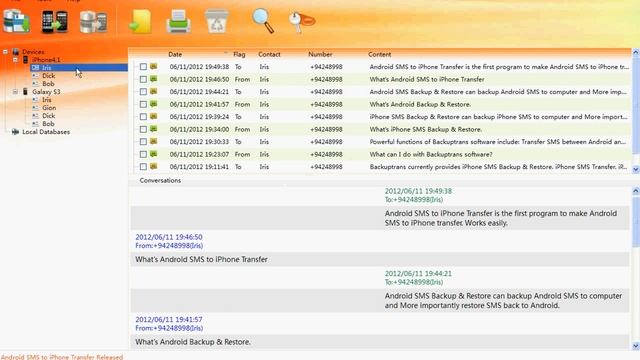
Task: Sort messages by Content column header
Action: coord(380,54)
